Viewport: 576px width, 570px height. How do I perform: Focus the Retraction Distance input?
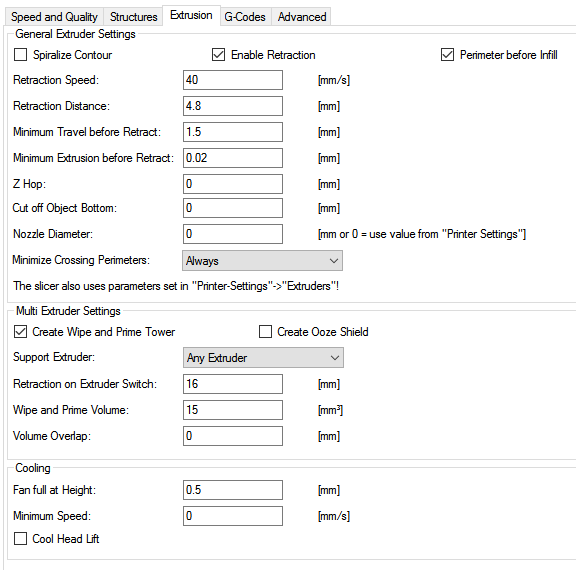click(x=233, y=106)
